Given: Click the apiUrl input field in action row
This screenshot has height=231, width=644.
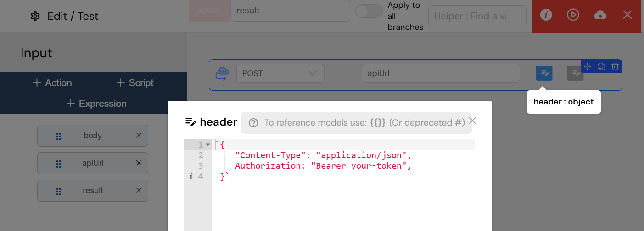Looking at the screenshot, I should pyautogui.click(x=441, y=73).
